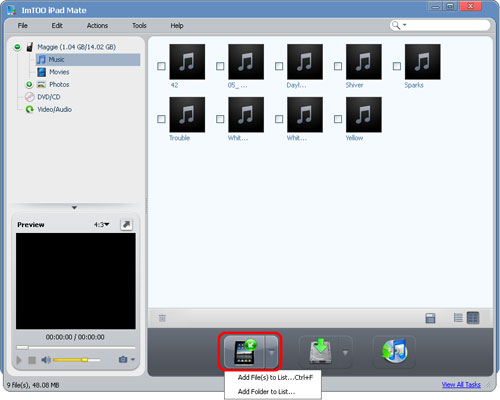Check the box for song 05_...
Screen dimensions: 500x400
tap(220, 66)
